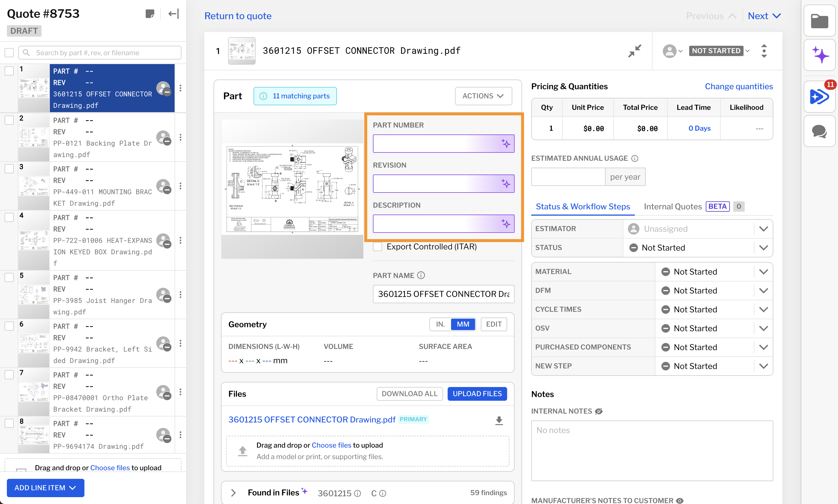The height and width of the screenshot is (504, 838).
Task: Open the AI sparkle assistant in right rail
Action: (x=819, y=55)
